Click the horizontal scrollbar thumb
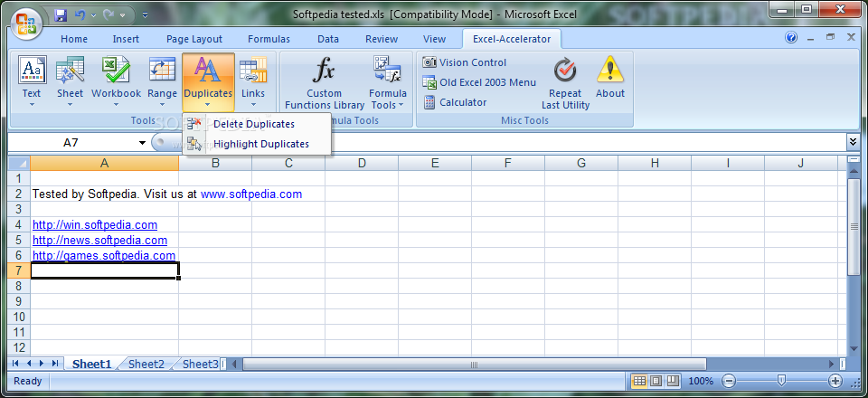This screenshot has height=398, width=868. click(x=474, y=364)
